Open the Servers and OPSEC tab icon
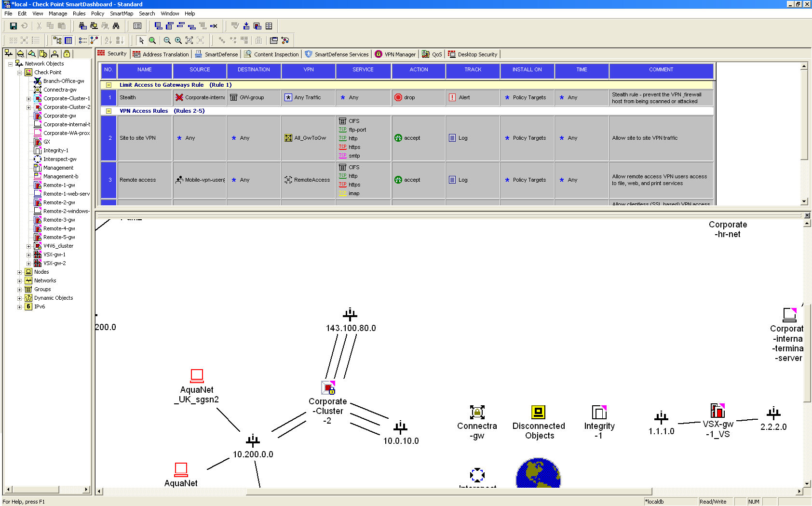This screenshot has height=506, width=812. tap(43, 53)
